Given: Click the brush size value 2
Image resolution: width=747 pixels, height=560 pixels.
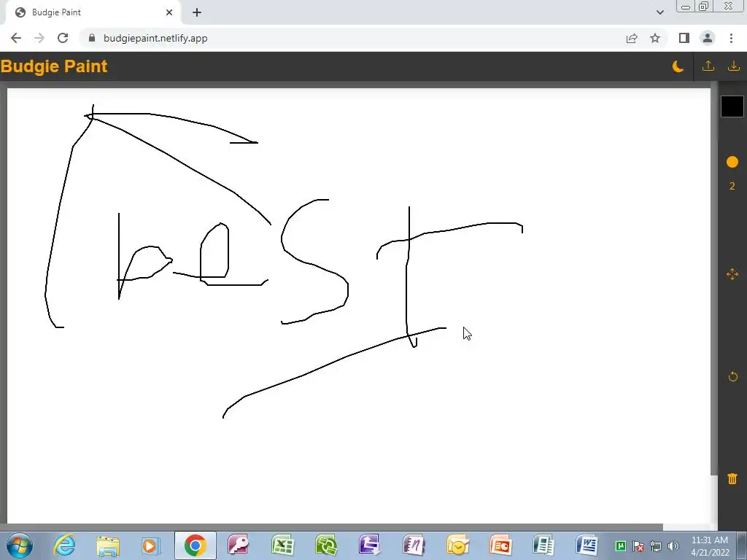Looking at the screenshot, I should [x=732, y=186].
